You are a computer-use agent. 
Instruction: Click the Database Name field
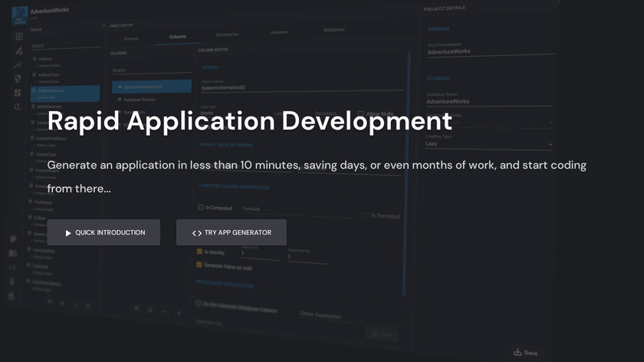(488, 101)
